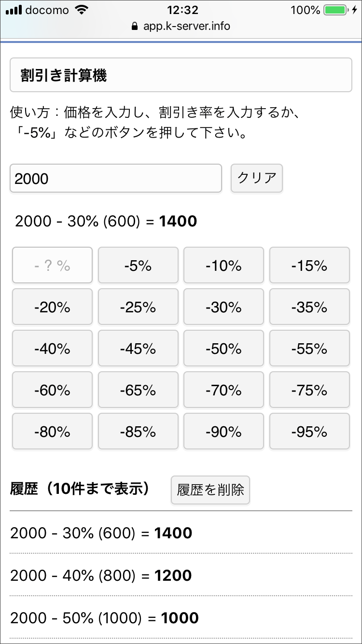Viewport: 362px width, 644px height.
Task: Select the -45% discount button
Action: pyautogui.click(x=138, y=348)
